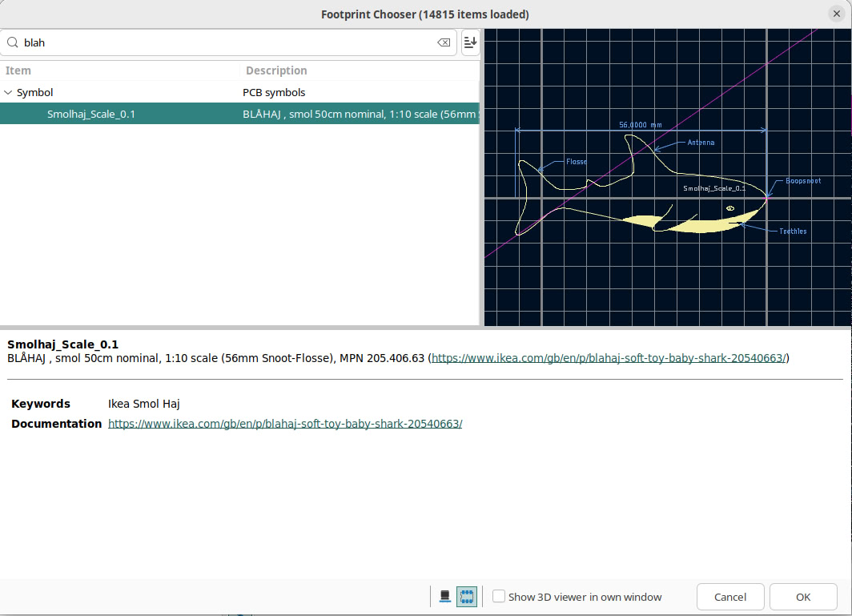Click the Smolhaj_Scale_0.1 reference text inside the preview

[x=714, y=188]
